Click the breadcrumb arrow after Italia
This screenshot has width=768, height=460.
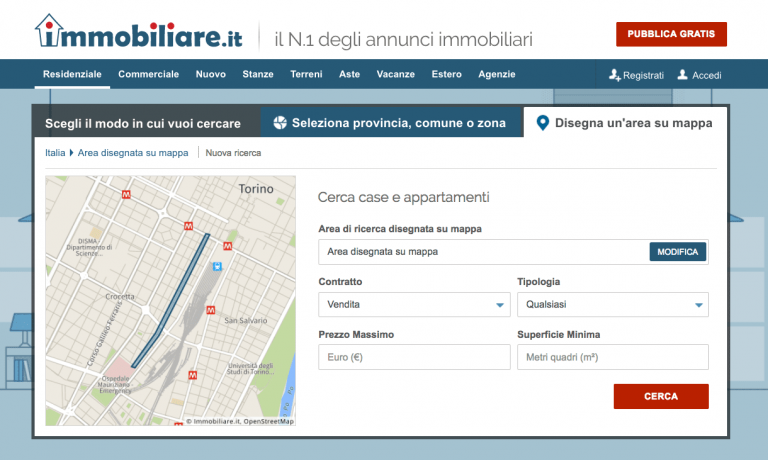(x=72, y=153)
